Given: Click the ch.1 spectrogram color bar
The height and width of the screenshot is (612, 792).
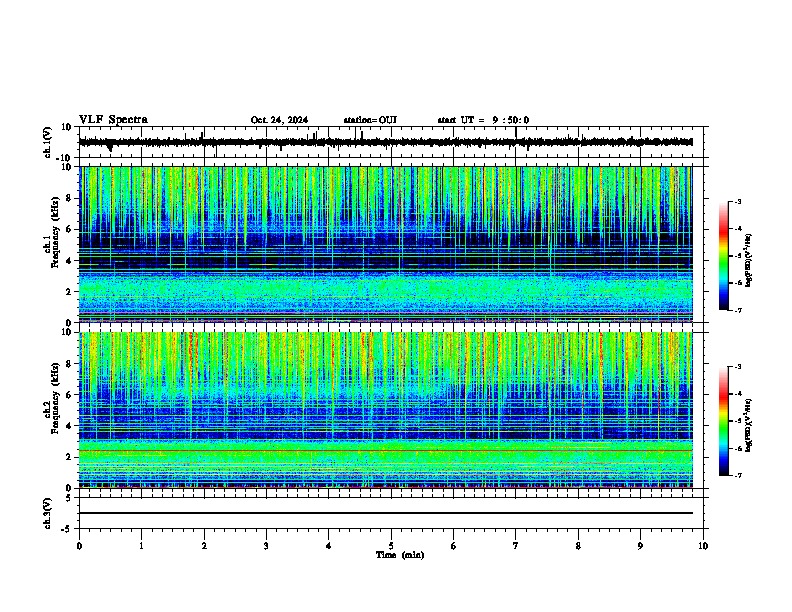Looking at the screenshot, I should (x=723, y=256).
